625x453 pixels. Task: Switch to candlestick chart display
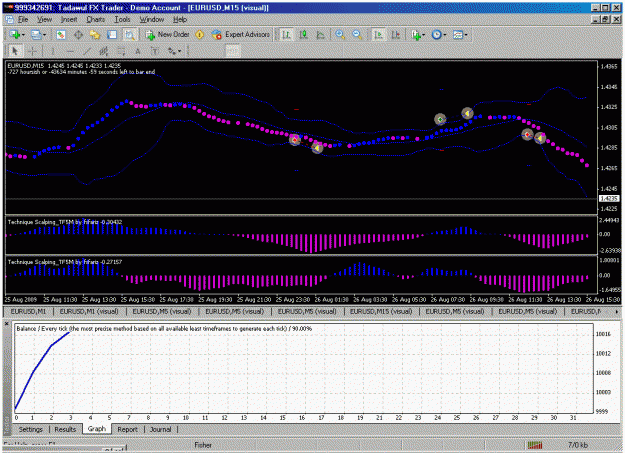303,35
